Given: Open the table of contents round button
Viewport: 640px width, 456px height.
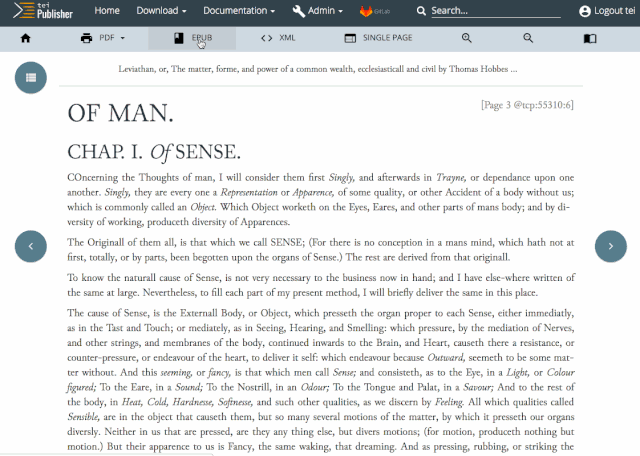Looking at the screenshot, I should [x=31, y=77].
